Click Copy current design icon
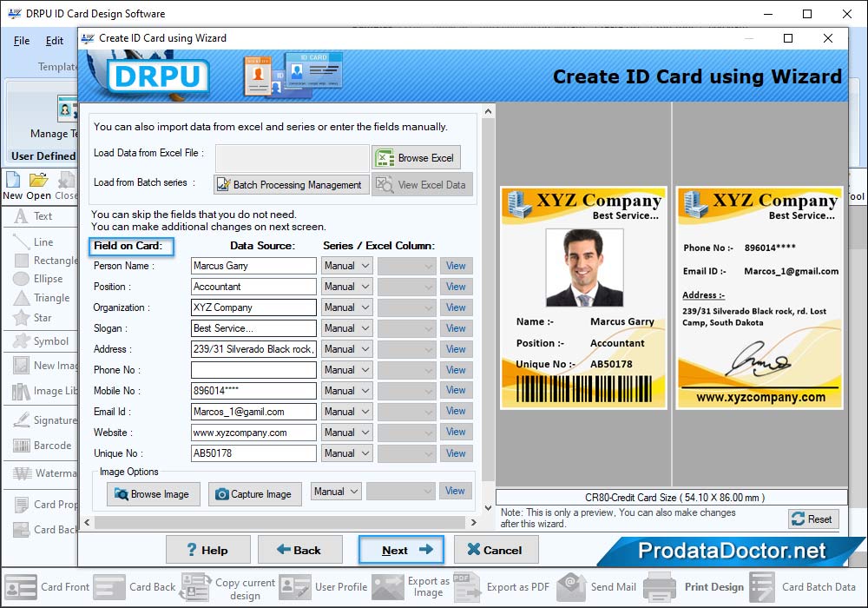This screenshot has height=608, width=868. pos(194,587)
